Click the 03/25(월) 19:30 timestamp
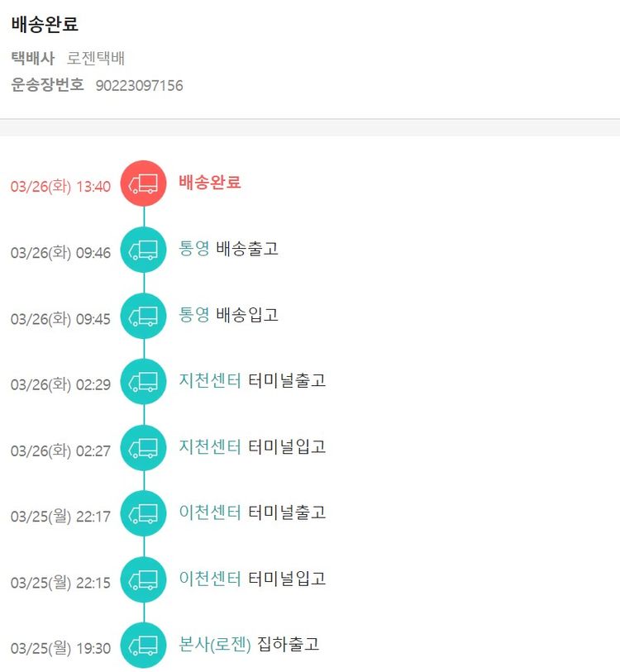Viewport: 620px width, 672px height. (60, 649)
